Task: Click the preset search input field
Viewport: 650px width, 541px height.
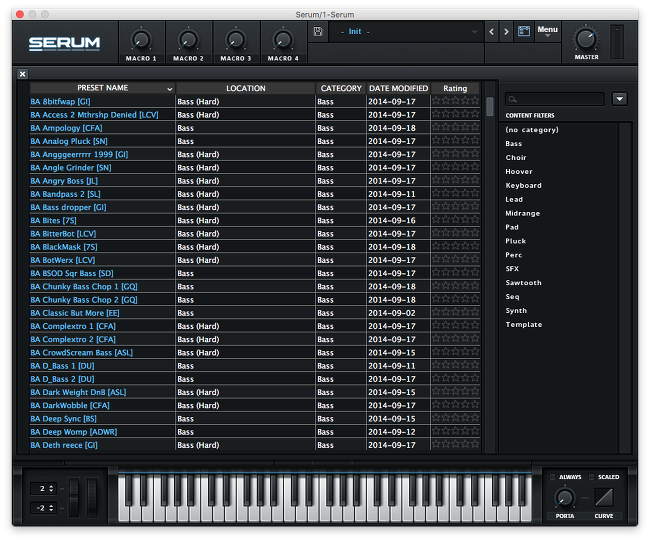Action: 554,99
